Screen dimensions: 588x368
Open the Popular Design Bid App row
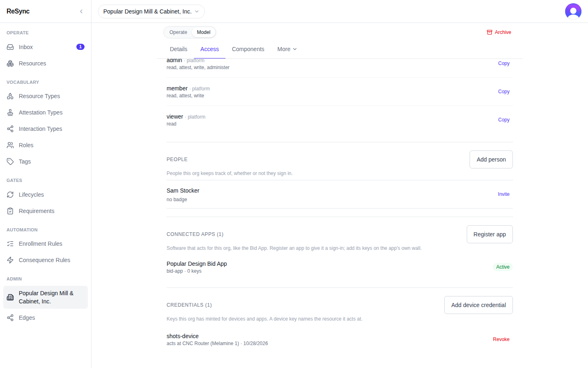tap(339, 267)
